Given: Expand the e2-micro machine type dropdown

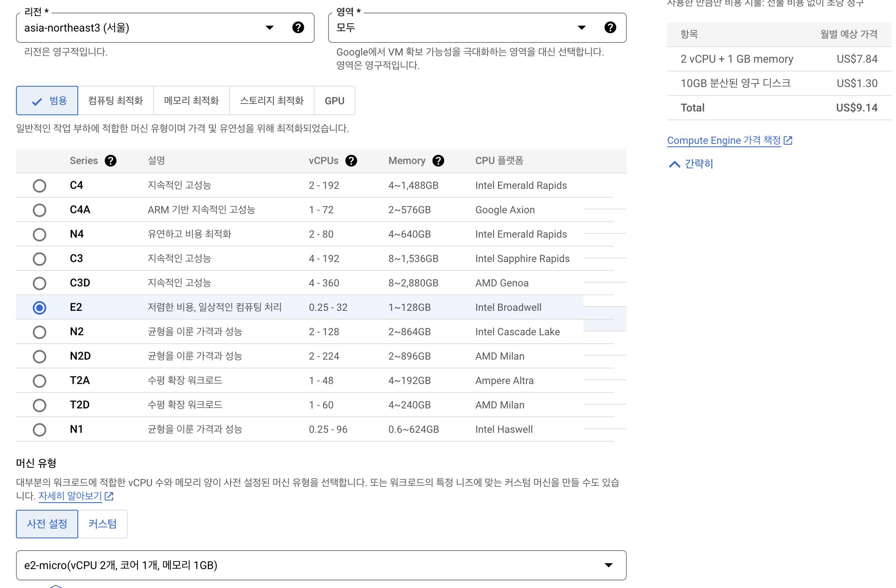Looking at the screenshot, I should pos(321,565).
